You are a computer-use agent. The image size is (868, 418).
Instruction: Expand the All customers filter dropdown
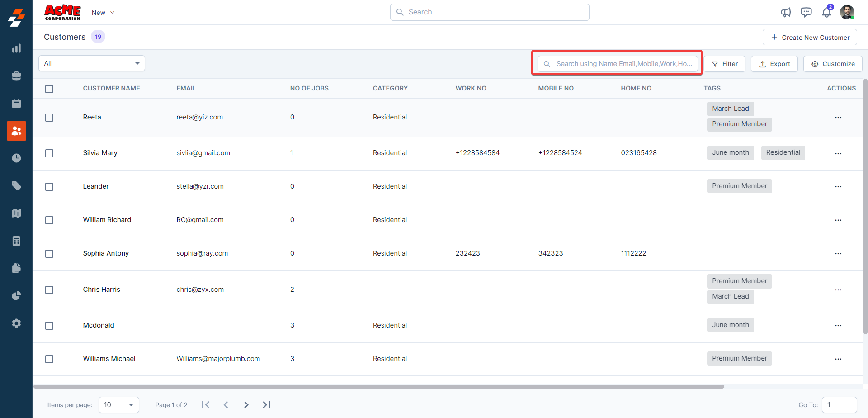pyautogui.click(x=92, y=63)
